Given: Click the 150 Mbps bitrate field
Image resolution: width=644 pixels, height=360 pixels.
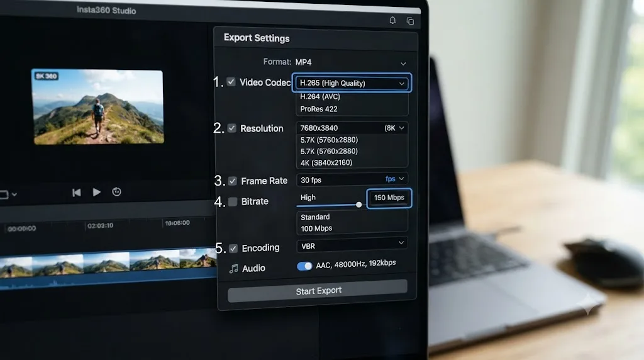Looking at the screenshot, I should tap(389, 198).
